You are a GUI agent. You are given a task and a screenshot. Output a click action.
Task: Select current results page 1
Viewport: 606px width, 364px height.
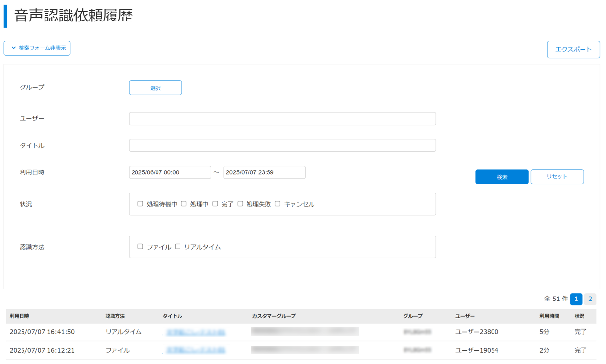[x=576, y=299]
